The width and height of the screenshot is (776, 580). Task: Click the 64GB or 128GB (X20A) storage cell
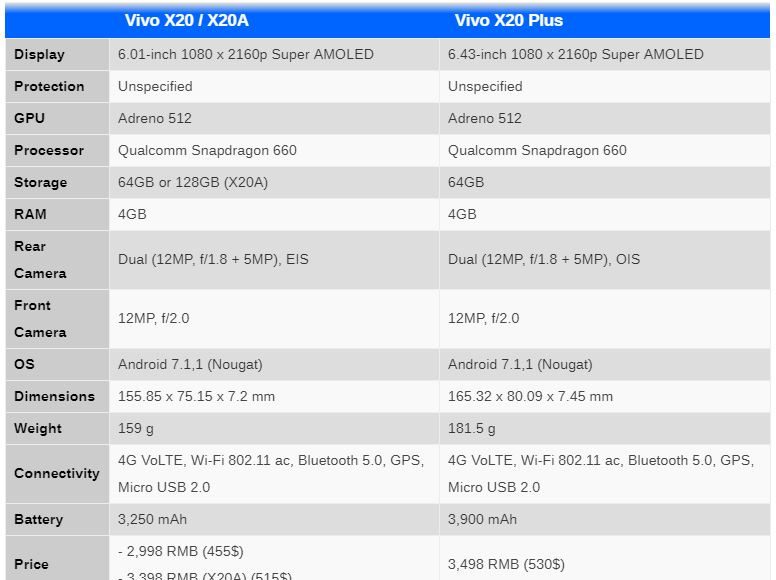(x=193, y=183)
